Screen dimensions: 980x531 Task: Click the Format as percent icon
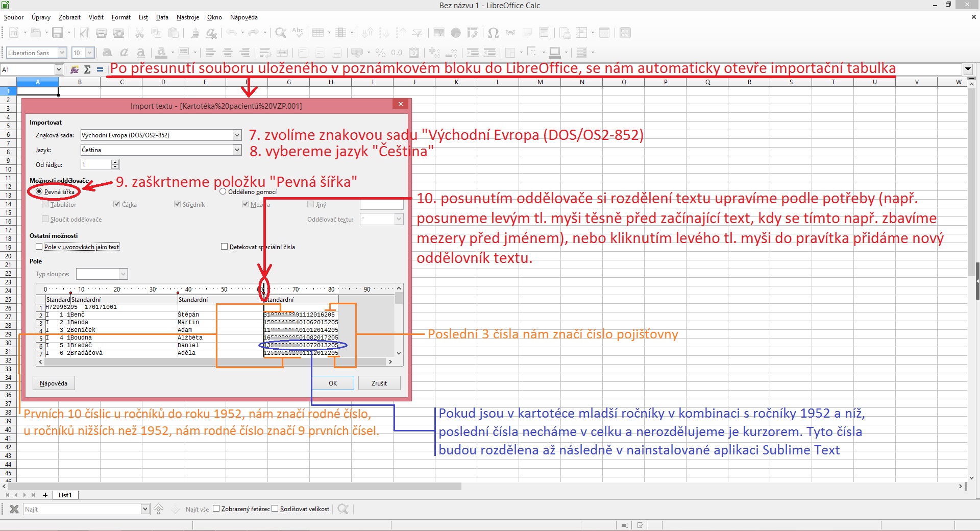380,53
